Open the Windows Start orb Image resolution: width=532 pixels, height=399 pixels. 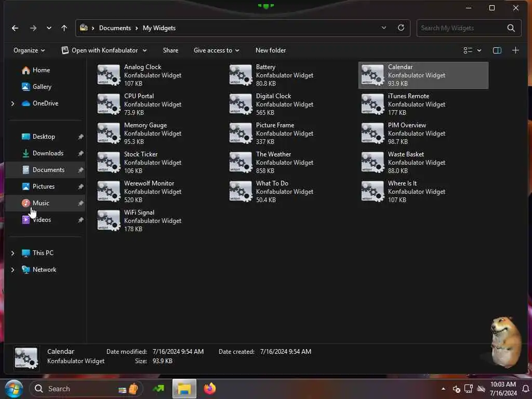coord(14,389)
